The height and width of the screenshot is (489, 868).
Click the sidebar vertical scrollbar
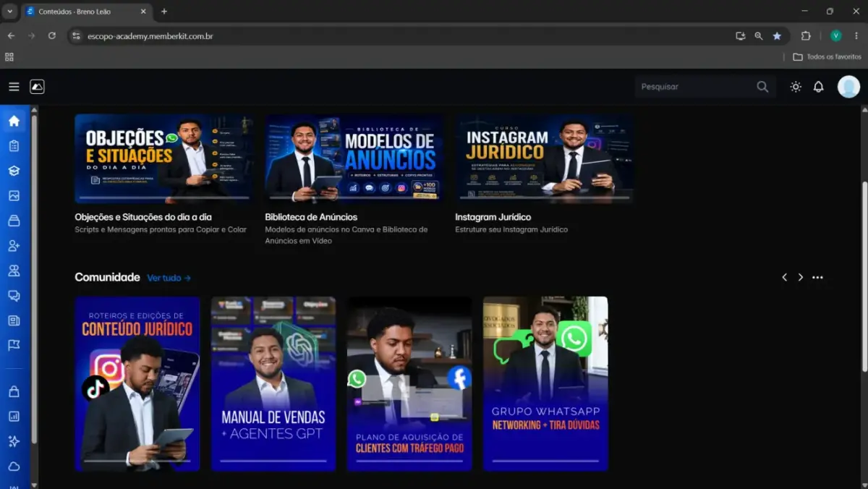tap(34, 281)
